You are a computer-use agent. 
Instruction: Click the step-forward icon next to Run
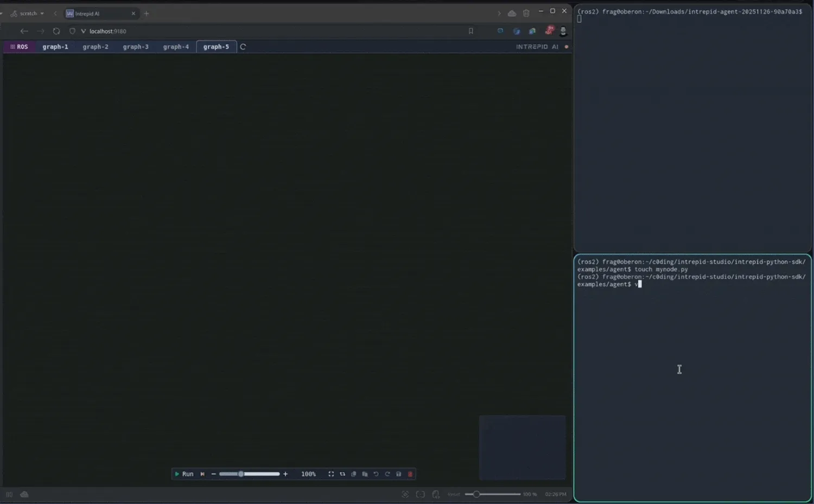pyautogui.click(x=202, y=474)
